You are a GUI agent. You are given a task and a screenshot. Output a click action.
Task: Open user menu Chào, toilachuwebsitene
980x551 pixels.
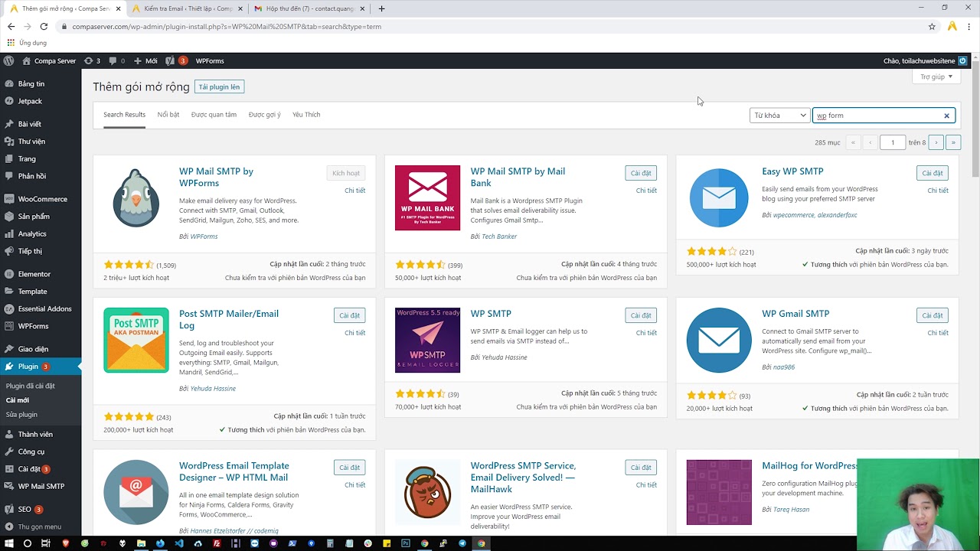coord(925,60)
